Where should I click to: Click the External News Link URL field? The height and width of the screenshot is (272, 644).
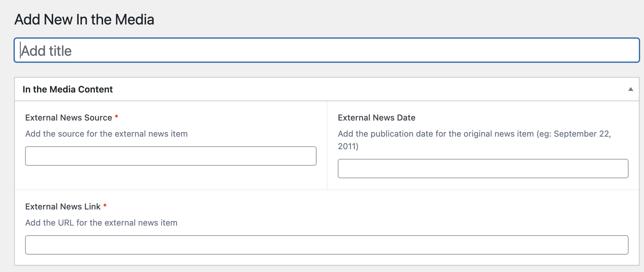coord(327,245)
